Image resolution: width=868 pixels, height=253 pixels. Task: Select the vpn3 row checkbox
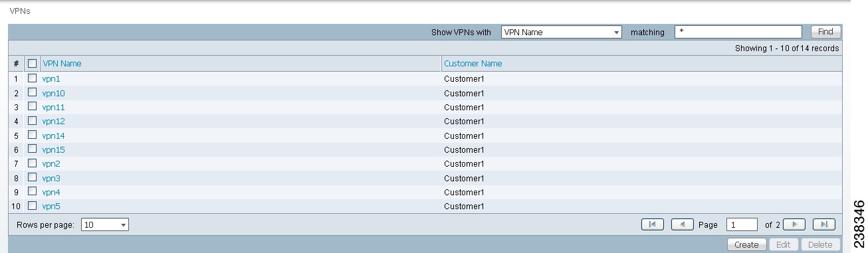point(32,178)
